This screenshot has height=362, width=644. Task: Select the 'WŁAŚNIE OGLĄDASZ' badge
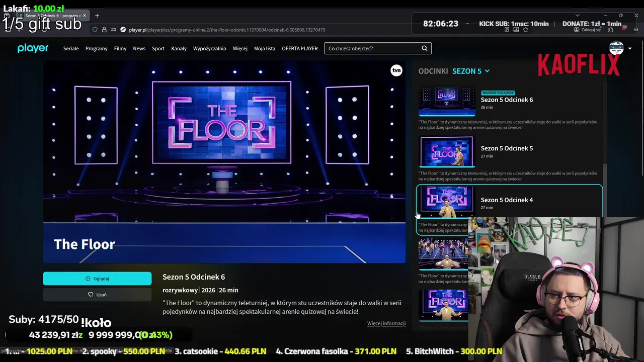coord(498,93)
